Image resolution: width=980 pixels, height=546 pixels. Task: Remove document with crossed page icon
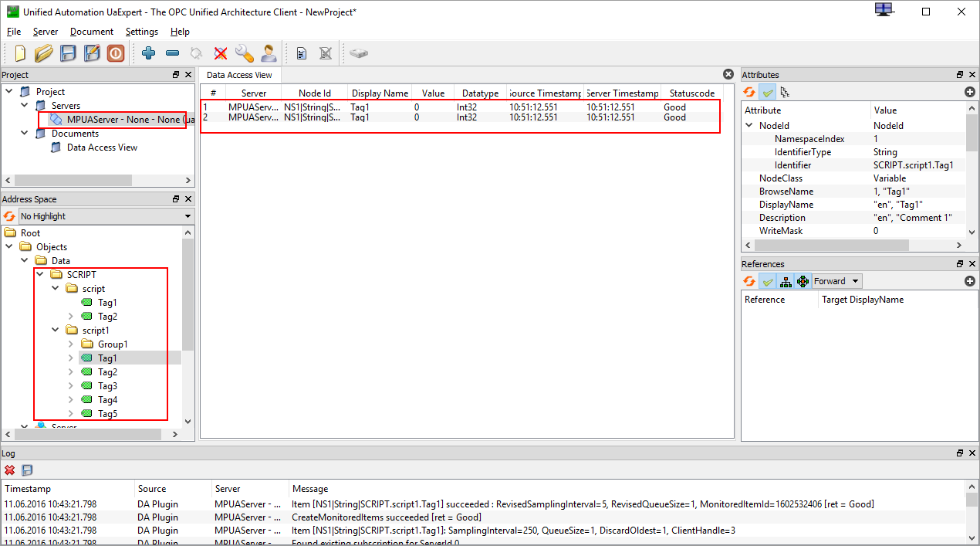pyautogui.click(x=326, y=53)
